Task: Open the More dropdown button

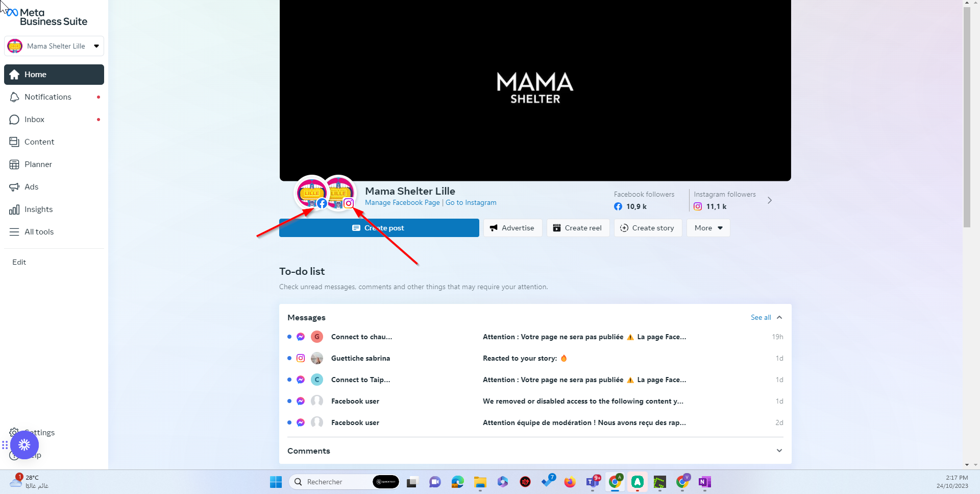Action: (x=708, y=228)
